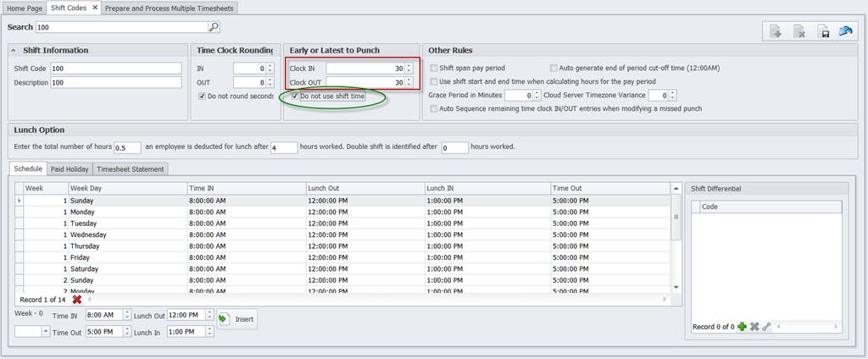The image size is (868, 359).
Task: Click the save floppy disk icon
Action: [x=822, y=31]
